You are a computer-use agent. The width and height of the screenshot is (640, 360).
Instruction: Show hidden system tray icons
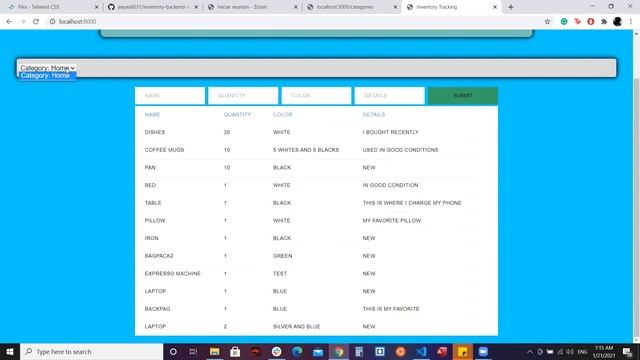click(530, 351)
